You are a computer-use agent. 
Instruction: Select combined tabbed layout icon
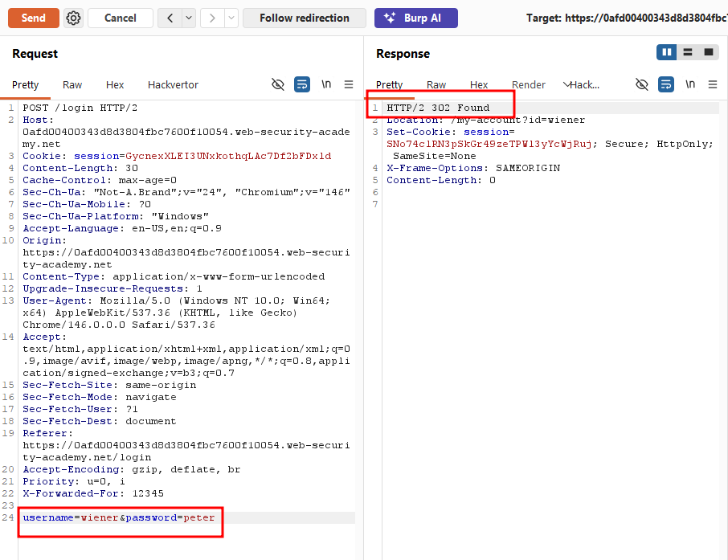(x=709, y=52)
